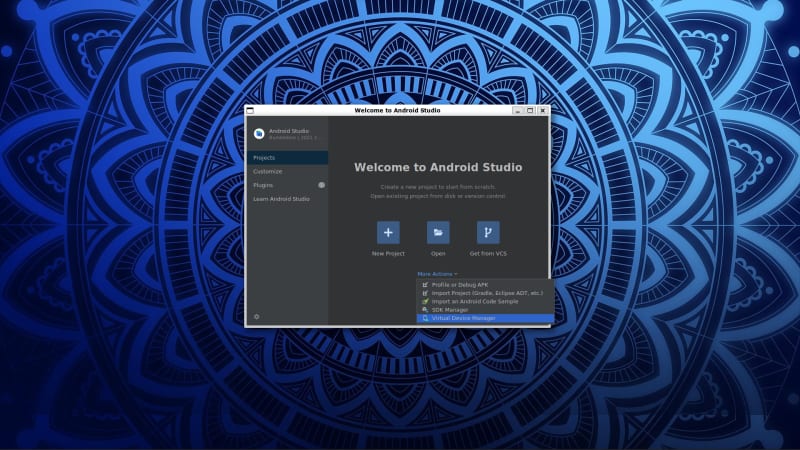This screenshot has height=450, width=800.
Task: Open SDK Manager from the menu
Action: pyautogui.click(x=485, y=310)
